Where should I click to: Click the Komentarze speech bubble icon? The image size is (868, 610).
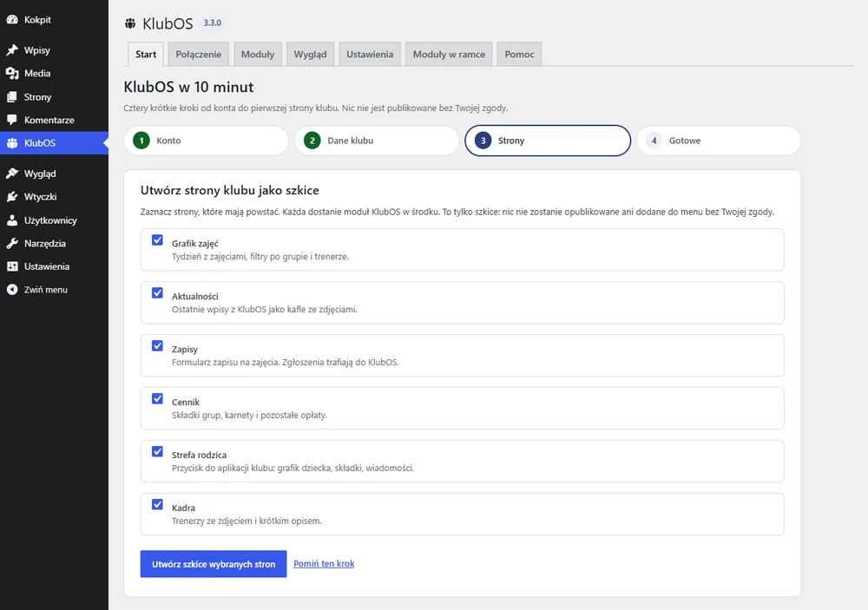[12, 120]
